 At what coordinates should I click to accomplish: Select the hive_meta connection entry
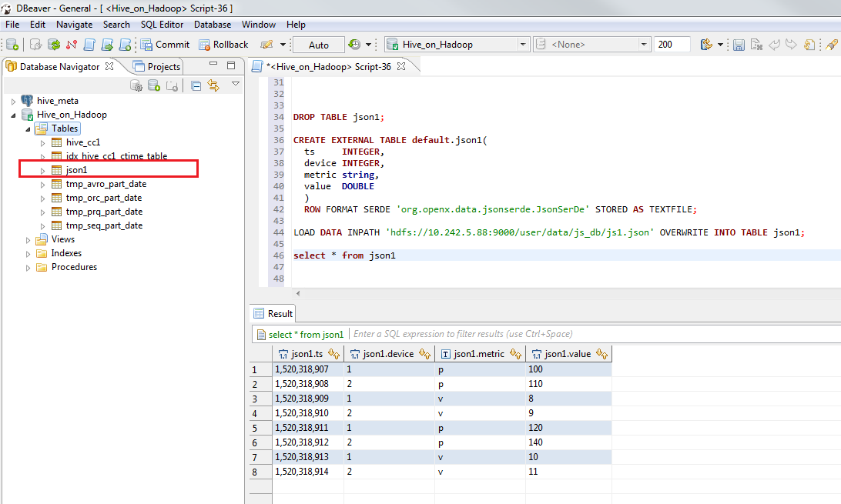point(58,100)
